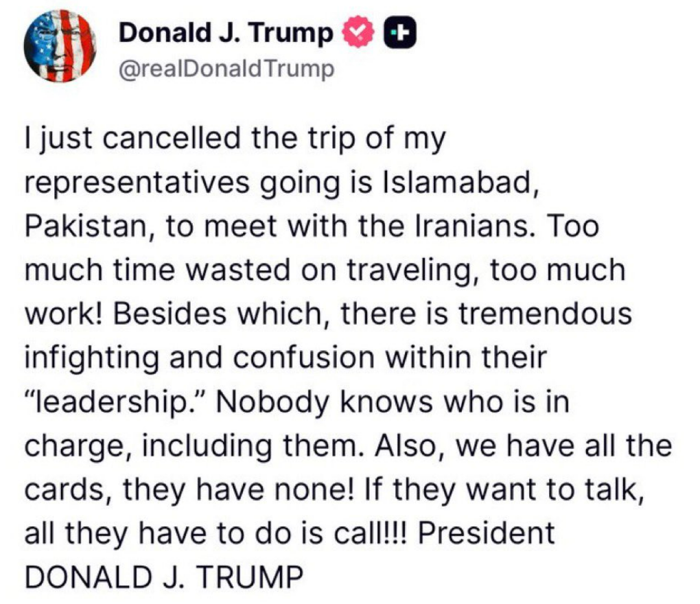Click the post's first line about cancelled trip

pos(235,139)
